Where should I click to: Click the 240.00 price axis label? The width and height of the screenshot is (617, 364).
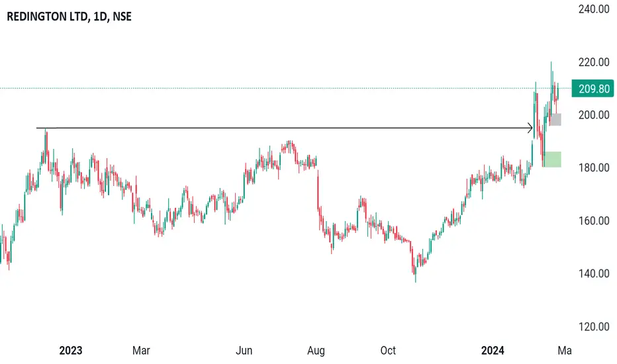click(x=594, y=9)
